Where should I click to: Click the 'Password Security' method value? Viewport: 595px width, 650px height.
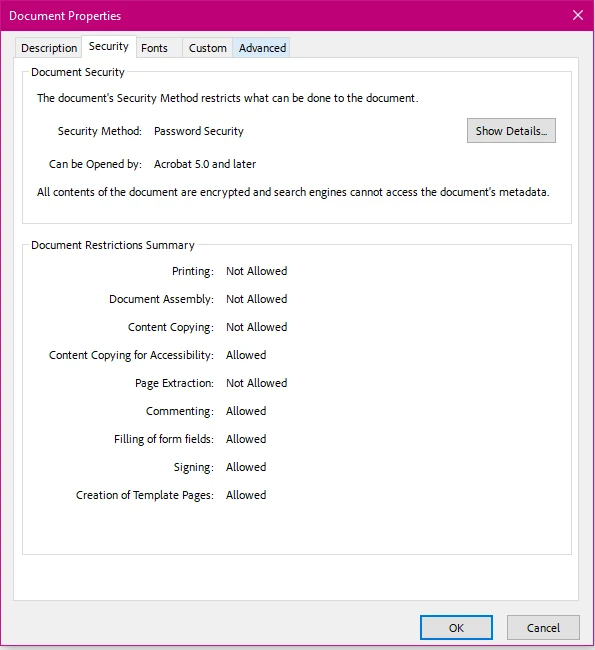pyautogui.click(x=199, y=131)
